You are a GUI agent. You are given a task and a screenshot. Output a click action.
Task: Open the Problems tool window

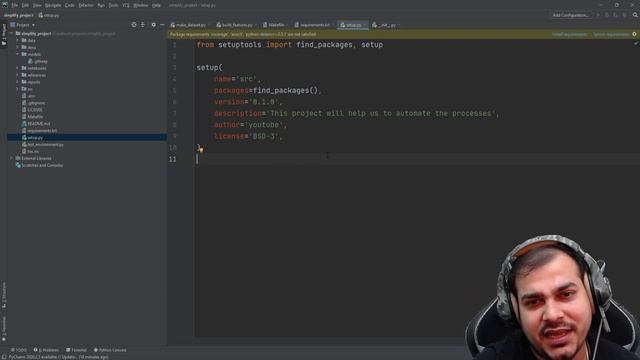point(46,350)
